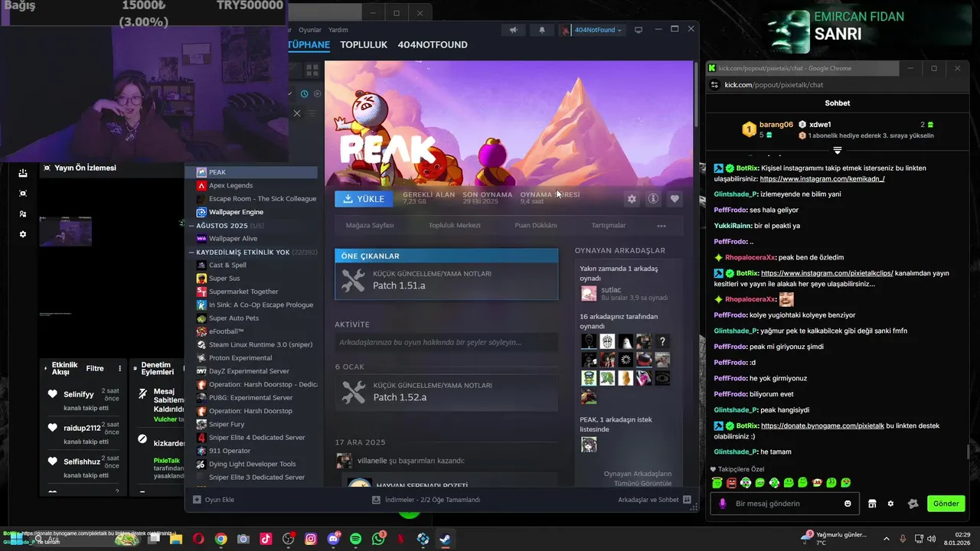Expand the chat leaderboard chevron
Image resolution: width=980 pixels, height=551 pixels.
click(x=838, y=150)
